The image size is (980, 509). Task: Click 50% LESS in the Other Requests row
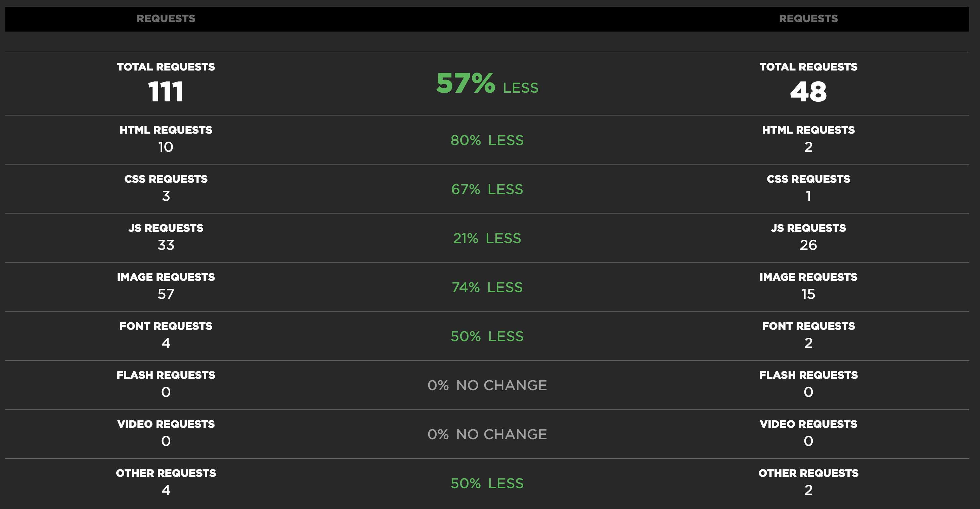pyautogui.click(x=487, y=483)
